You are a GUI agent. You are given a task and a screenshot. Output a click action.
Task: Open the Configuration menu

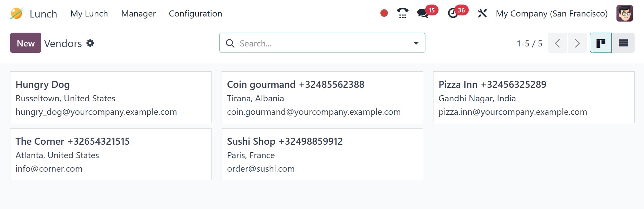(x=195, y=13)
